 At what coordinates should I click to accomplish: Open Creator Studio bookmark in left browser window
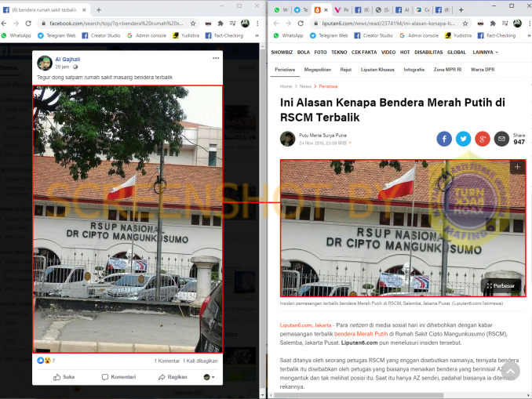point(101,35)
